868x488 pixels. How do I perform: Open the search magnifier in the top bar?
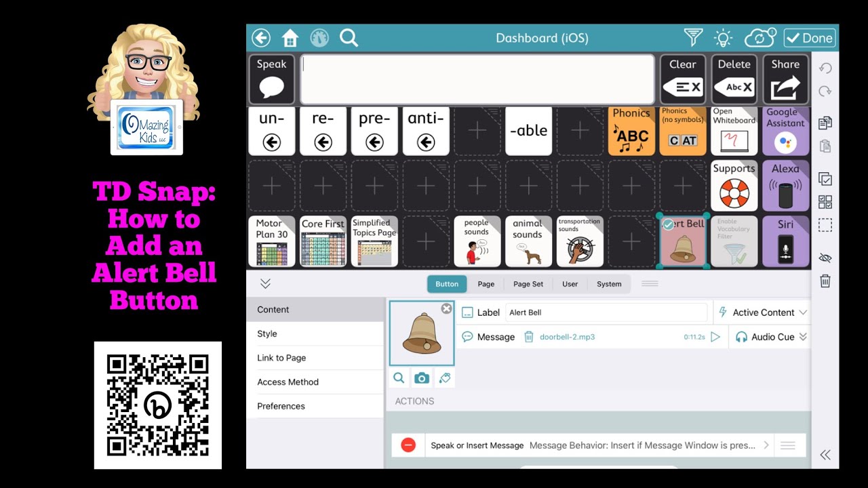pos(349,38)
